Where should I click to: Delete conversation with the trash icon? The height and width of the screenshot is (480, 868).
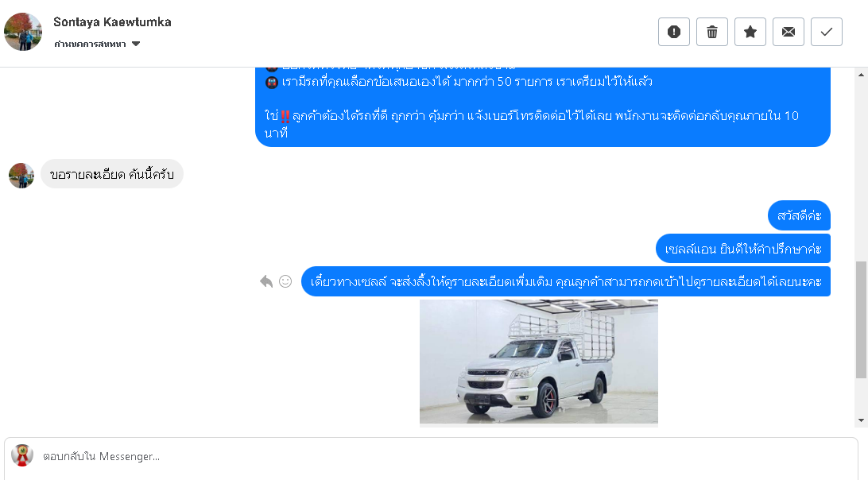click(712, 32)
